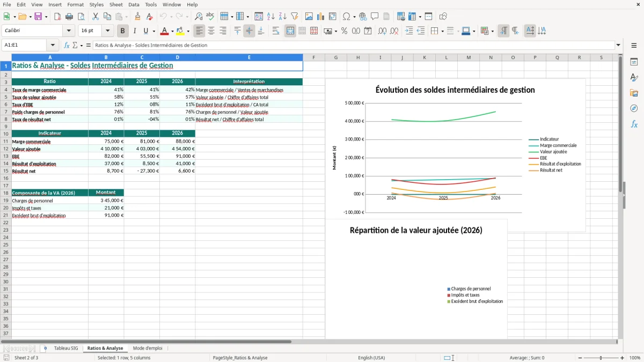644x362 pixels.
Task: Click the Export as PDF icon
Action: pos(57,17)
